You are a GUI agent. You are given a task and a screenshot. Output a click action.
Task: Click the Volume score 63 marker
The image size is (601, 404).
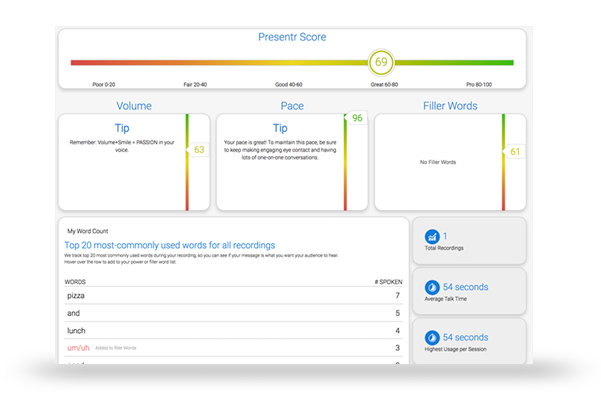[x=197, y=149]
